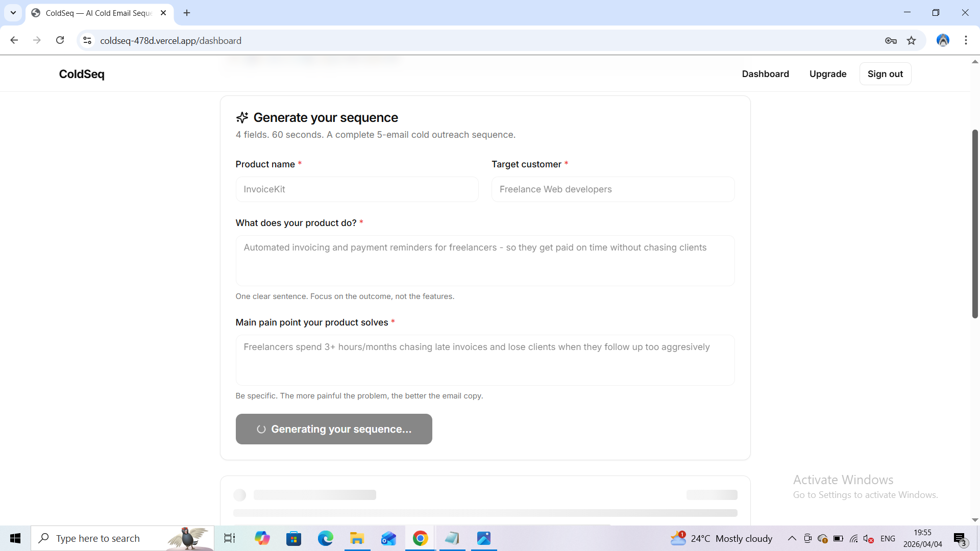Open the saved passwords key icon

(891, 40)
